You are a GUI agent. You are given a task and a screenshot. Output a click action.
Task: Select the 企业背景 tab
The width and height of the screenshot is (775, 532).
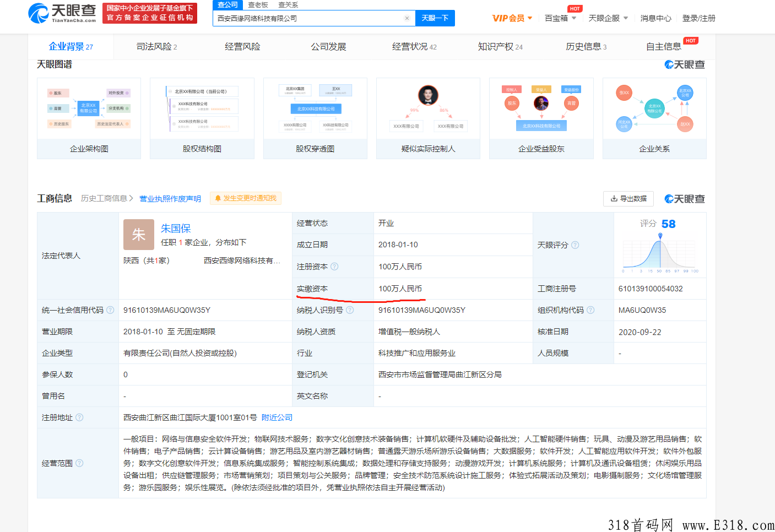71,47
